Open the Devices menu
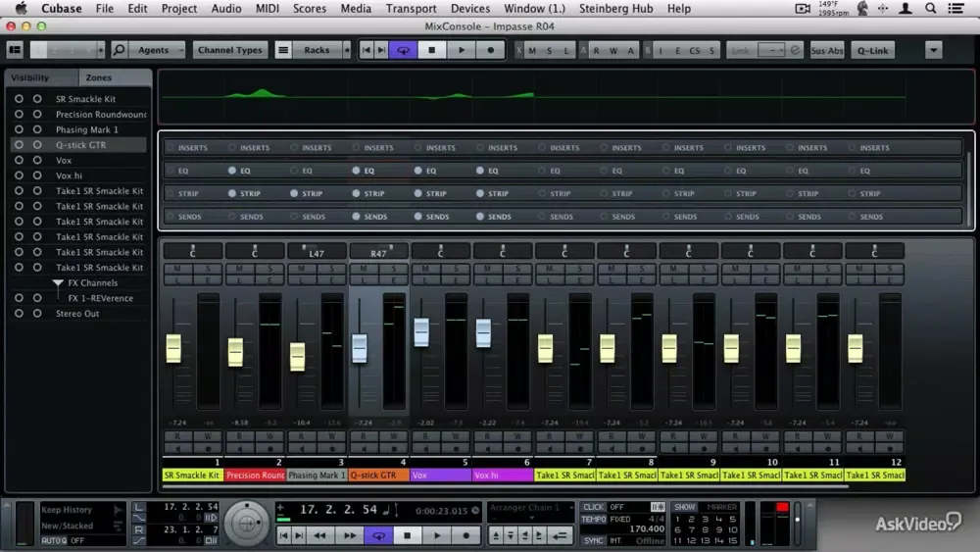 470,8
